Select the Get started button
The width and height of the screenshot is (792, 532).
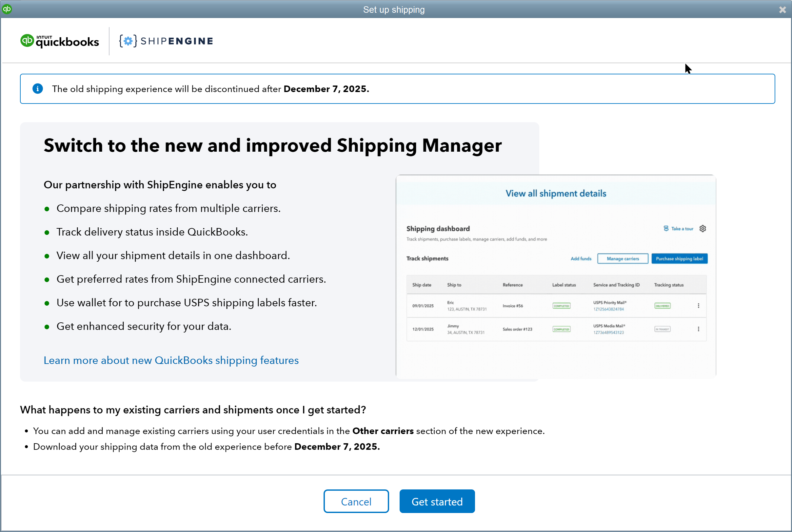[437, 501]
